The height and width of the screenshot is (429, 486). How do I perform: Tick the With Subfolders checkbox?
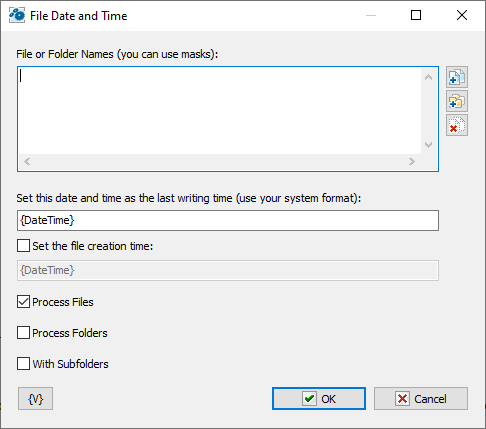[23, 364]
